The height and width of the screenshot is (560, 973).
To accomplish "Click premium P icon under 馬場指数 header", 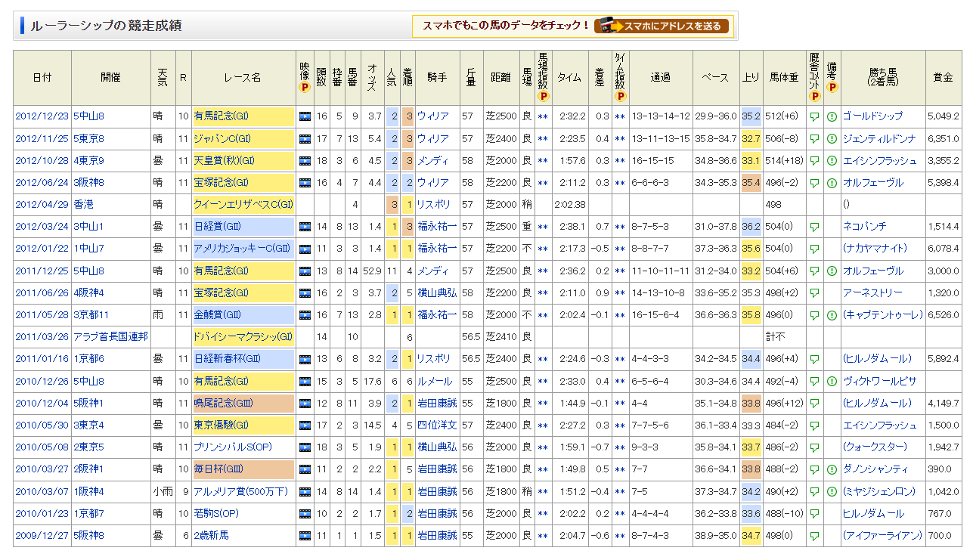I will 544,96.
